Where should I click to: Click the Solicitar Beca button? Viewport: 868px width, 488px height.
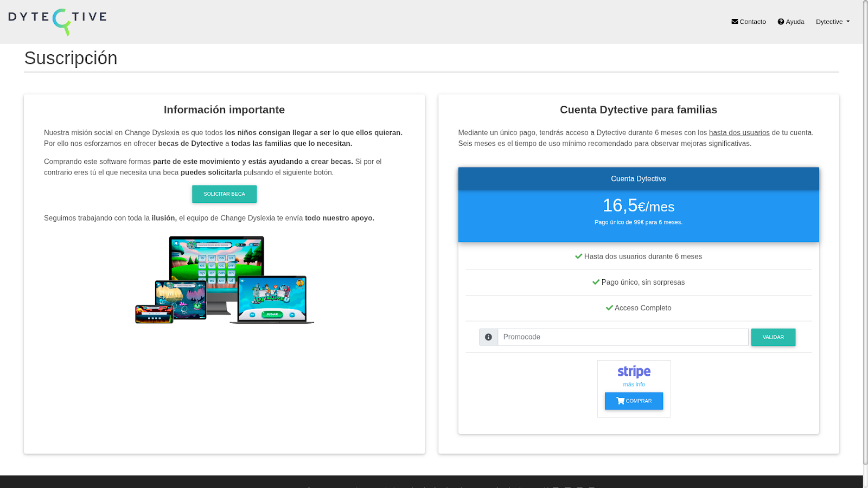pos(224,194)
